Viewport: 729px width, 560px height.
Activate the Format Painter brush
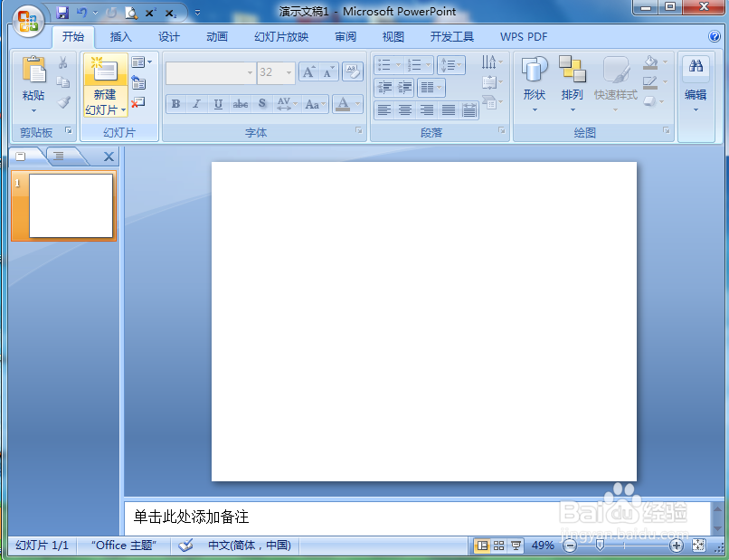coord(63,102)
